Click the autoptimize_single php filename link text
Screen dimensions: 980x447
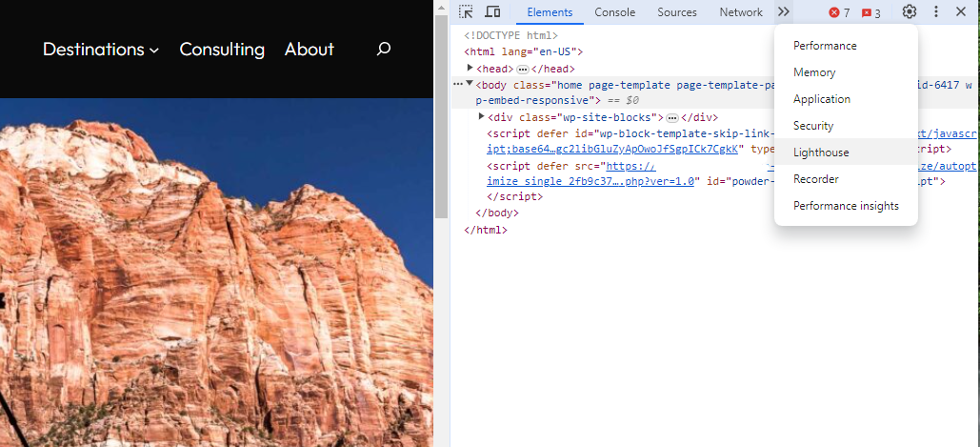(590, 183)
